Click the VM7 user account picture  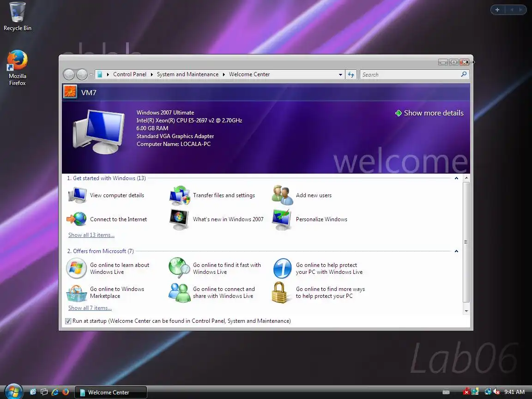pyautogui.click(x=70, y=92)
